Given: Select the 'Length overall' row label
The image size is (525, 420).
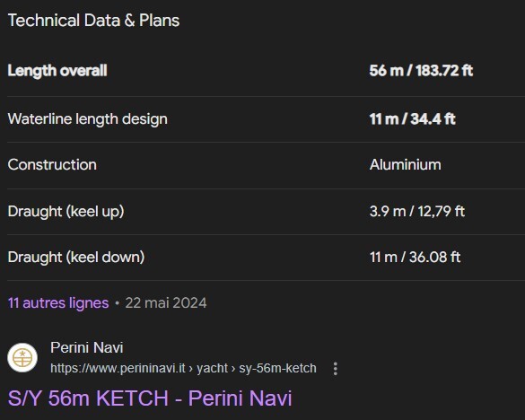Looking at the screenshot, I should [57, 71].
